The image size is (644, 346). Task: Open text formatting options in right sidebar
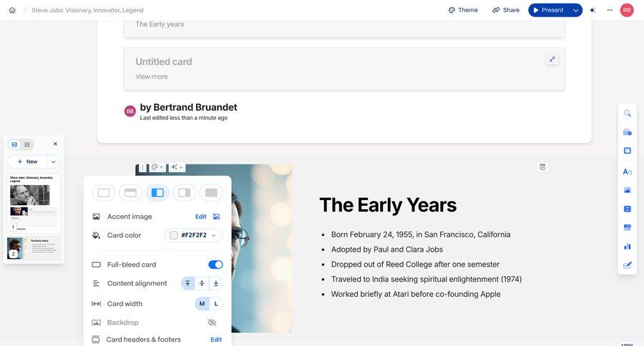(628, 172)
